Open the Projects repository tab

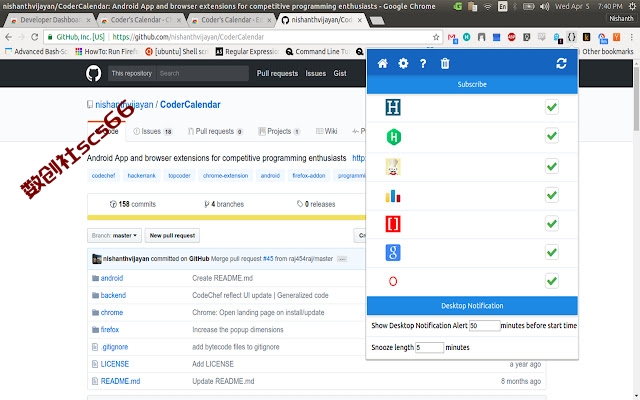(x=279, y=131)
